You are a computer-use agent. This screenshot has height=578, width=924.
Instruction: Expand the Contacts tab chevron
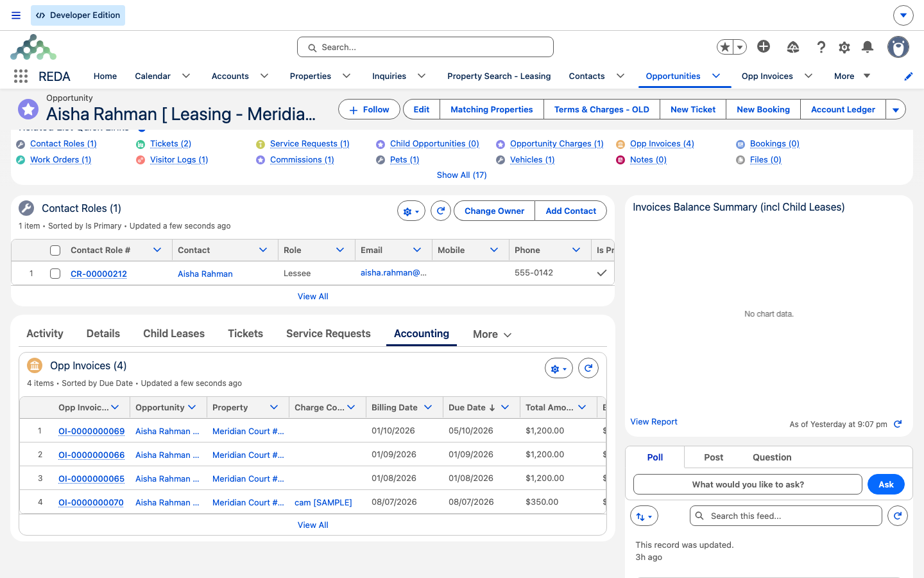pyautogui.click(x=620, y=76)
